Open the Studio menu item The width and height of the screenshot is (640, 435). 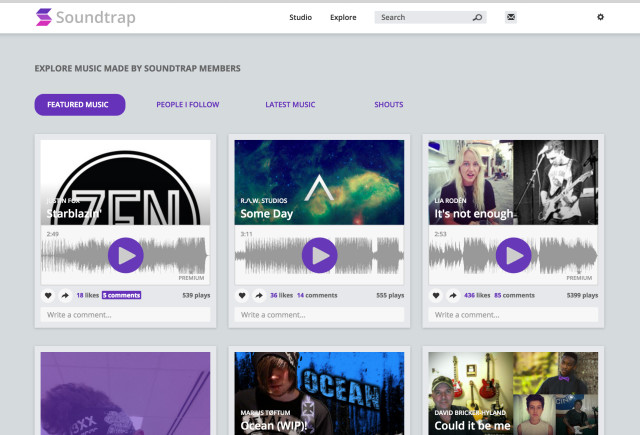(300, 17)
